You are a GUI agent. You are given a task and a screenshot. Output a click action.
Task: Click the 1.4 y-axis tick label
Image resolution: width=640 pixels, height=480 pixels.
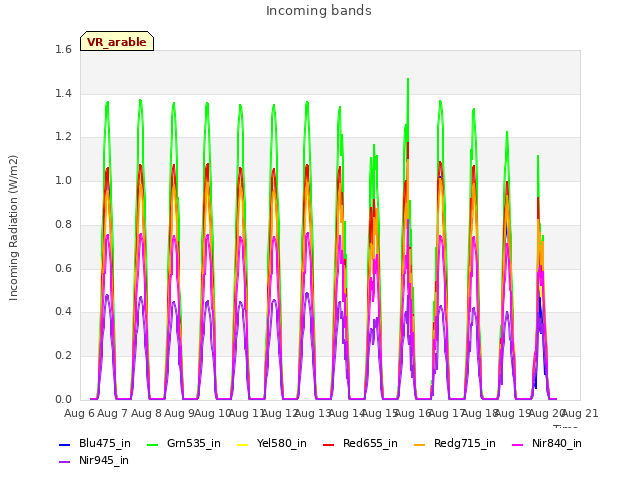coord(63,93)
